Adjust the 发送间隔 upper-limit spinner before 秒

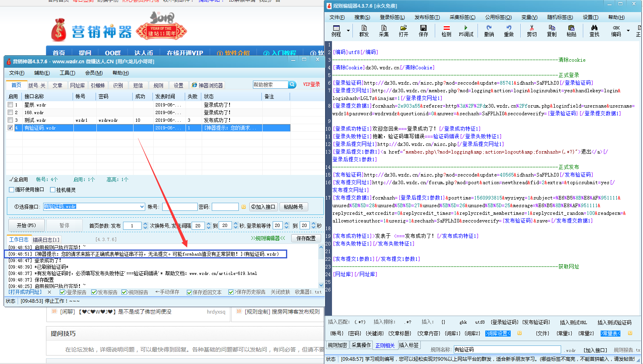coord(236,226)
